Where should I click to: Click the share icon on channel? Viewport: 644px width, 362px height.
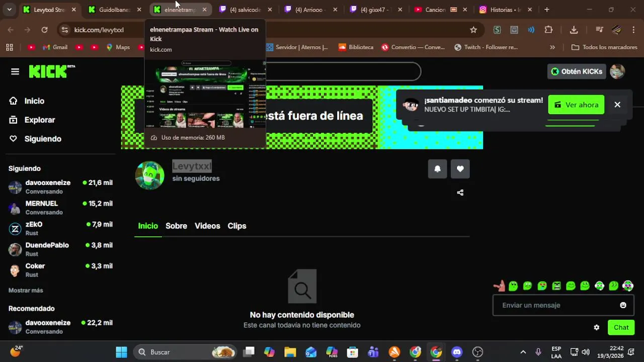(x=460, y=193)
